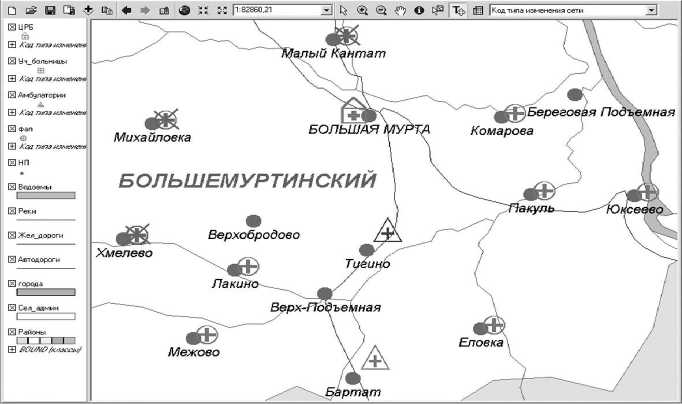The width and height of the screenshot is (682, 404).
Task: Select the Амбулатории layer name in legend
Action: click(x=42, y=95)
